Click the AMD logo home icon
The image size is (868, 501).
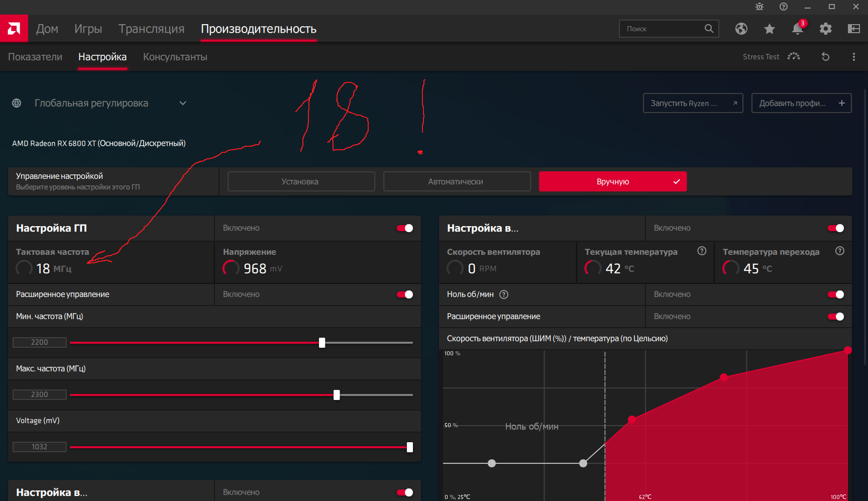pos(14,29)
